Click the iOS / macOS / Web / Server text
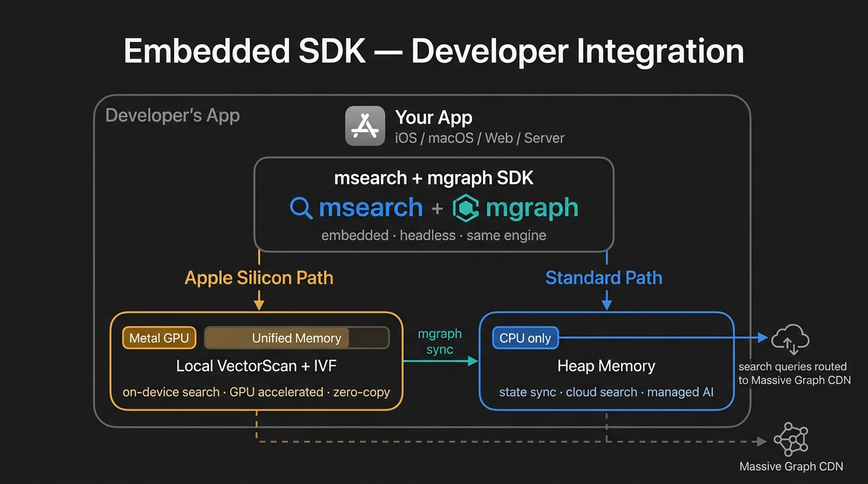Screen dimensions: 868x484 [479, 138]
